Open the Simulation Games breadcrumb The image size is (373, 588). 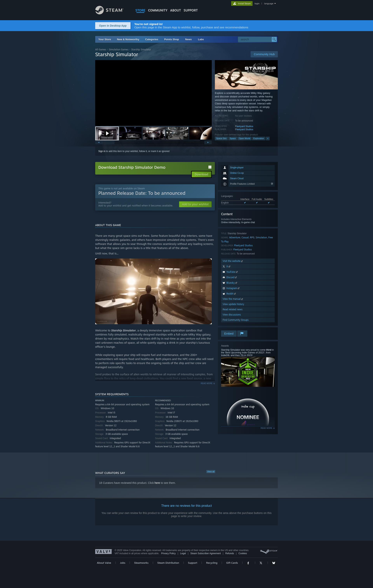[x=118, y=50]
